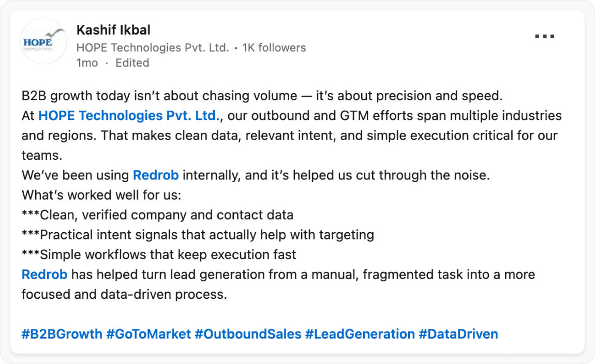
Task: Click the "Simple workflows" bullet line
Action: click(x=159, y=255)
